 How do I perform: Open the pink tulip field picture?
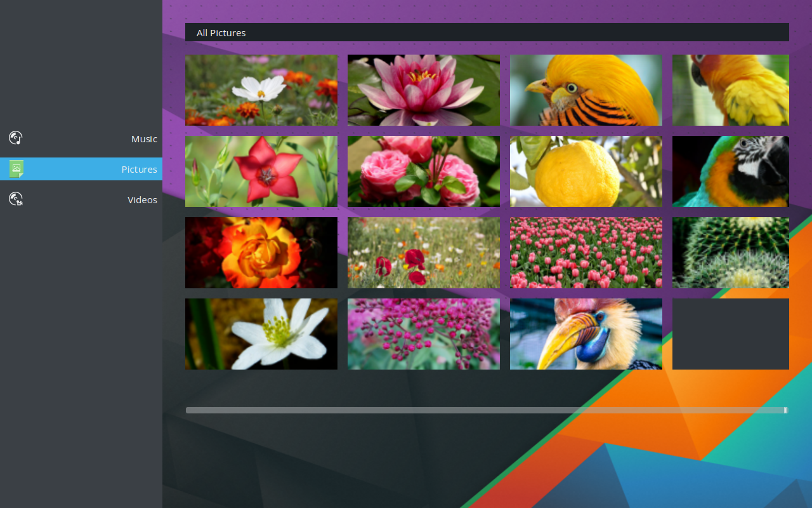coord(586,252)
